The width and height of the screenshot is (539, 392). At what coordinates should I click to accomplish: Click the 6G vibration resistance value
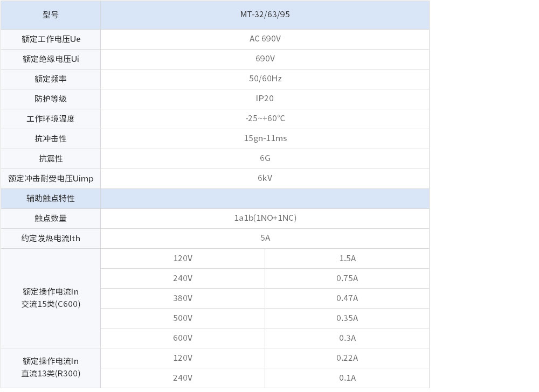(265, 158)
